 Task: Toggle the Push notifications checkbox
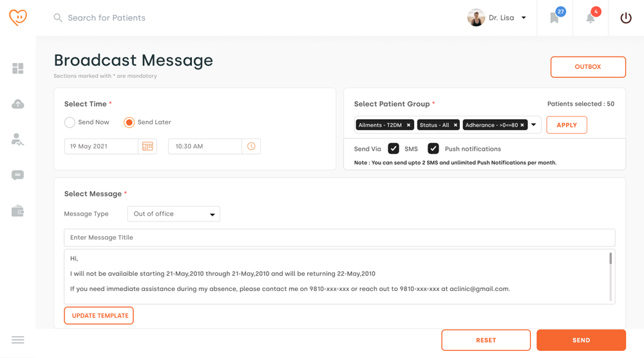pos(433,149)
